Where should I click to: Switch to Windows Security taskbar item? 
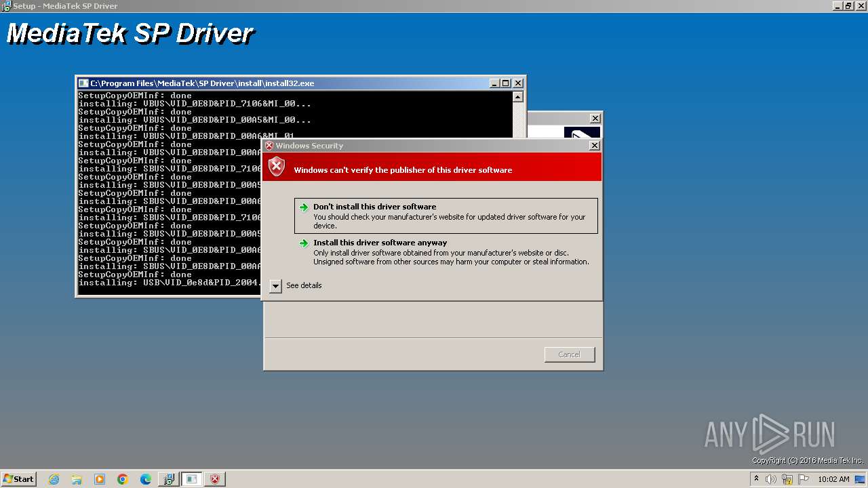[215, 479]
